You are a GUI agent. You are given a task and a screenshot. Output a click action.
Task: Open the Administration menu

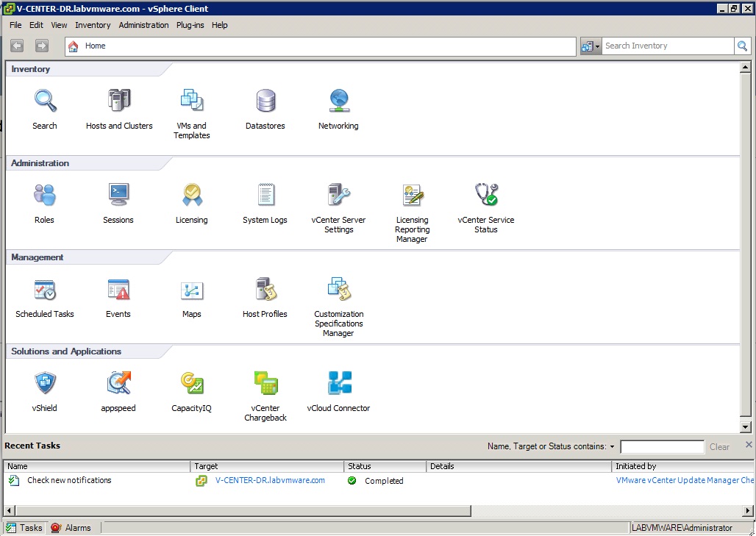[x=143, y=25]
